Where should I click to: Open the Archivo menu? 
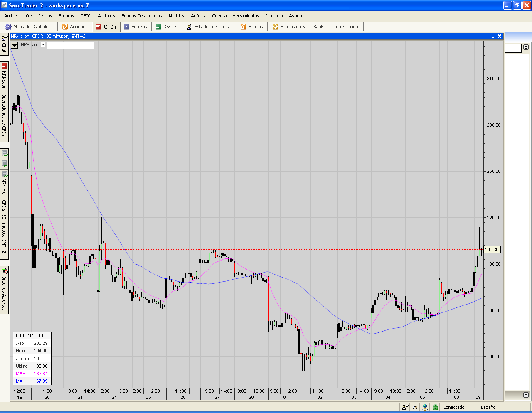coord(12,16)
